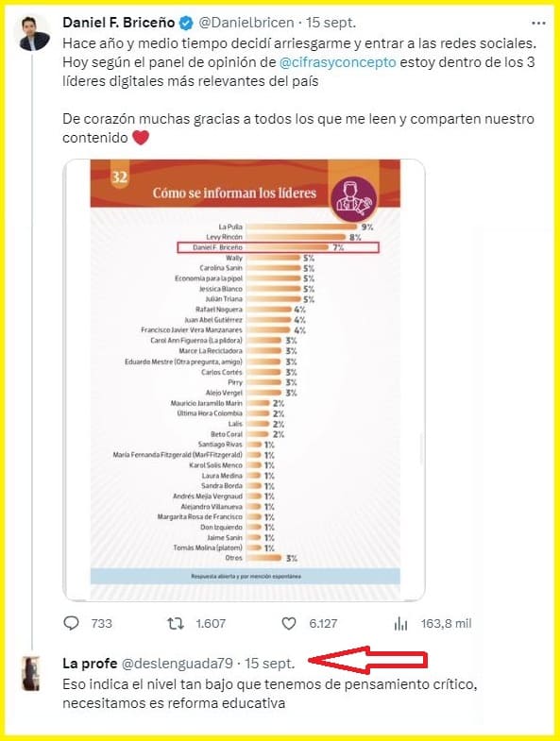Viewport: 560px width, 741px height.
Task: Click the 1.607 retweets count
Action: (x=211, y=624)
